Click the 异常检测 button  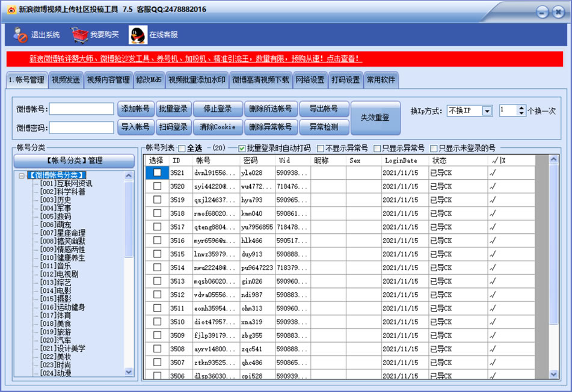[x=324, y=127]
